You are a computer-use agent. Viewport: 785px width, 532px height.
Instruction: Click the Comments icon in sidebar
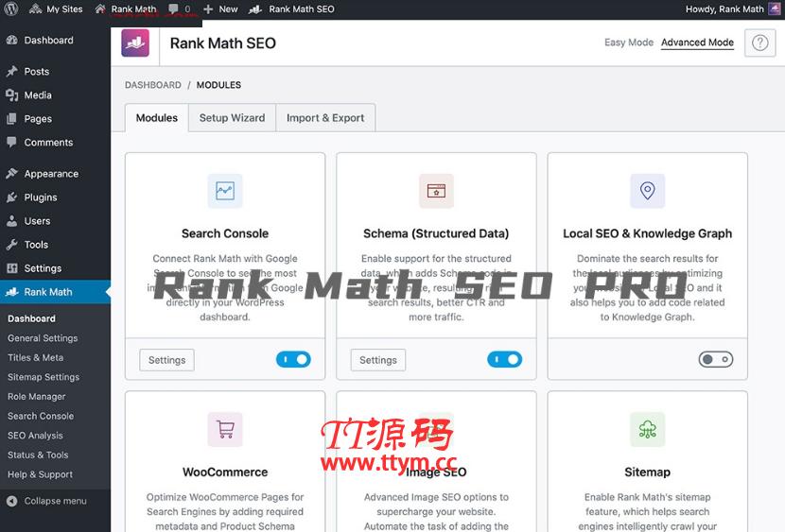pos(12,143)
